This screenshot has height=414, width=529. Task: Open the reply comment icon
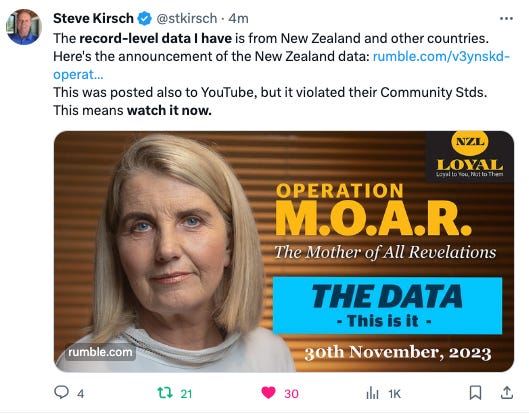61,392
